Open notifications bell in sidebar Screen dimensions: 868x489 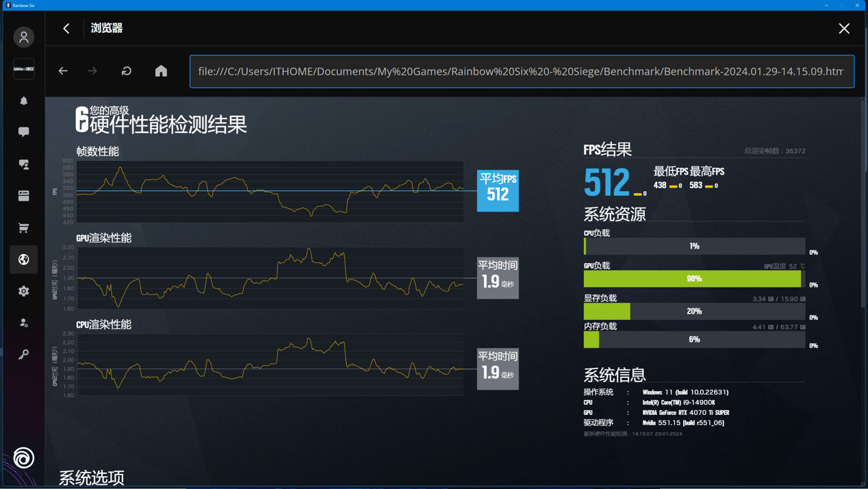(24, 101)
